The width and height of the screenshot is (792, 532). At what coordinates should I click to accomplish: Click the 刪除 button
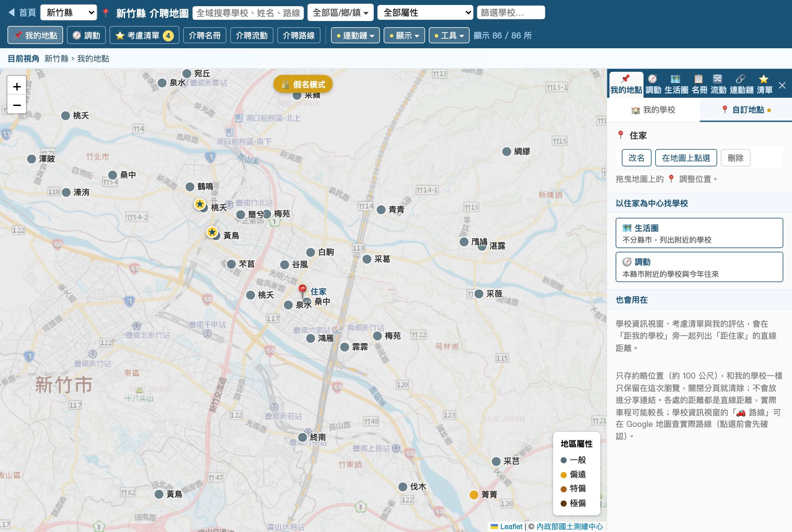point(735,158)
